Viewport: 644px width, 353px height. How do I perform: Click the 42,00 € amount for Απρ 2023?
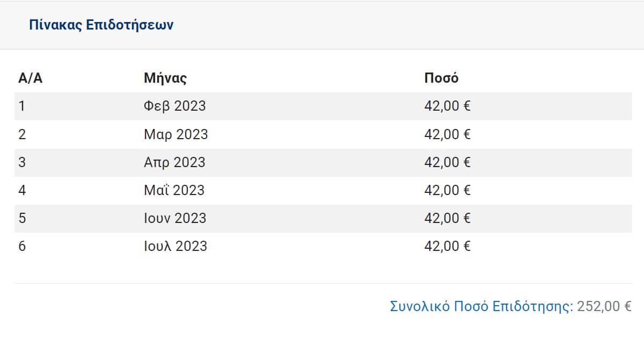pyautogui.click(x=447, y=162)
